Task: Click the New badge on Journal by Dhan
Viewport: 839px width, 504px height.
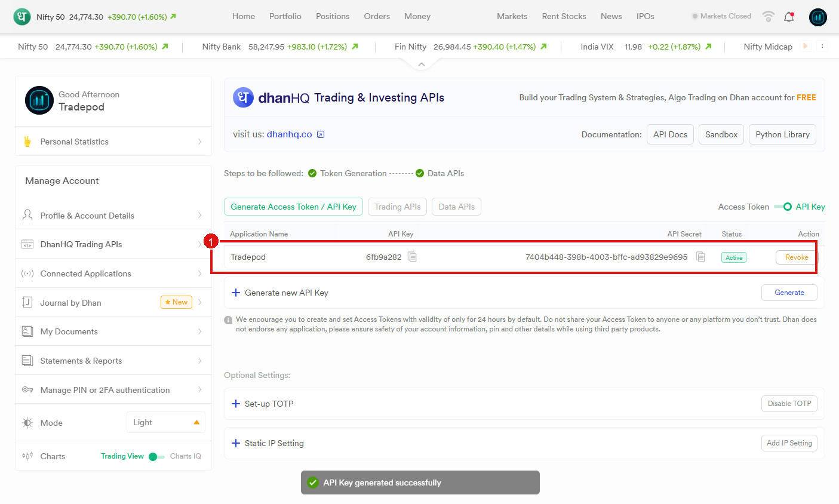Action: point(176,302)
